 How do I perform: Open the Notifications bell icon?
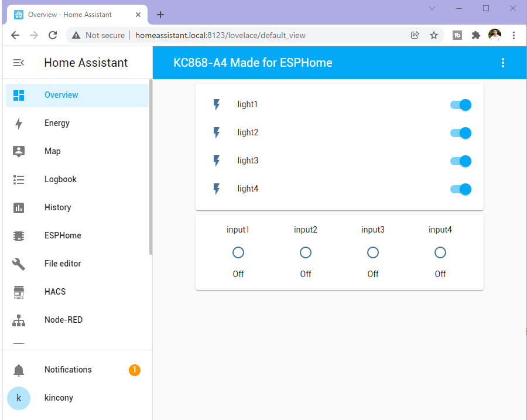pos(19,370)
